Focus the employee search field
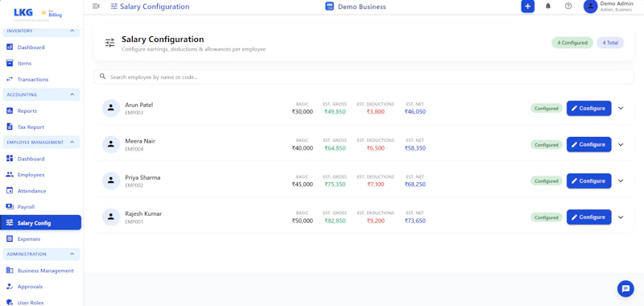This screenshot has height=306, width=644. pos(364,76)
